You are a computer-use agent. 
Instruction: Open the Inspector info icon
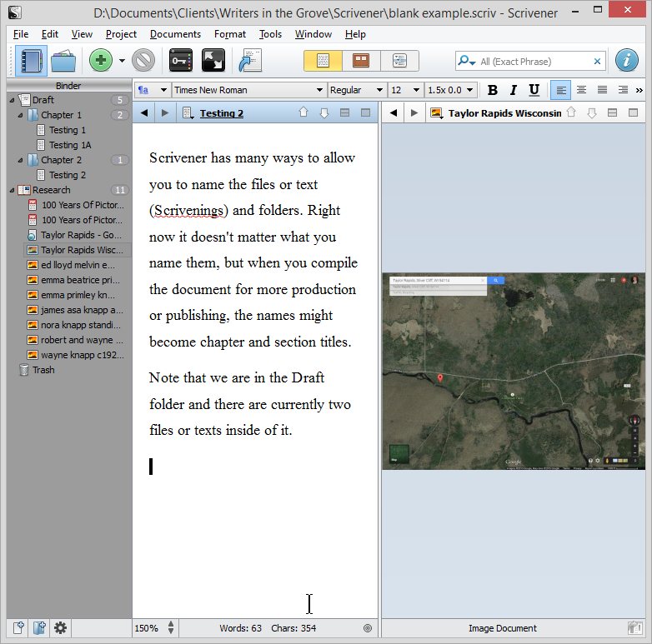click(627, 61)
